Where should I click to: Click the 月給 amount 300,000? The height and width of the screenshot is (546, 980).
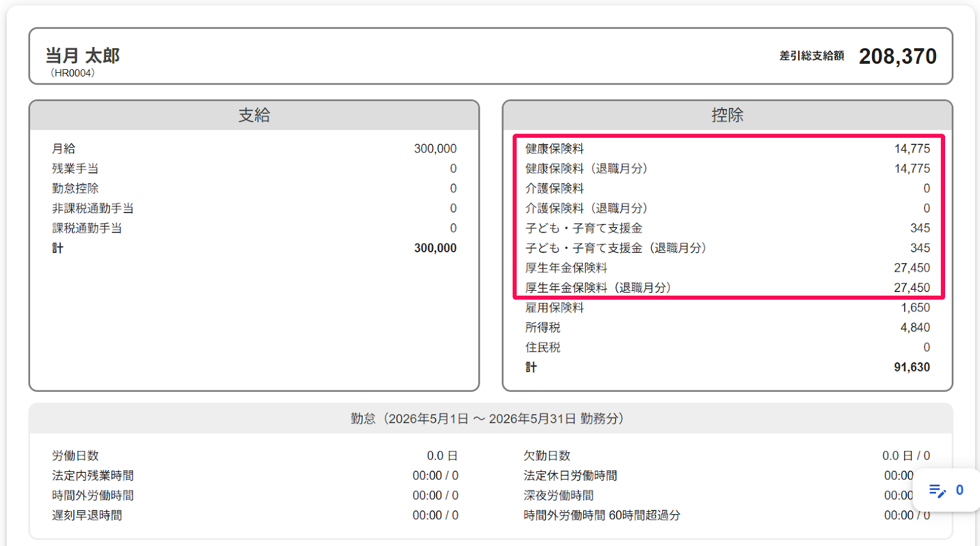click(435, 149)
